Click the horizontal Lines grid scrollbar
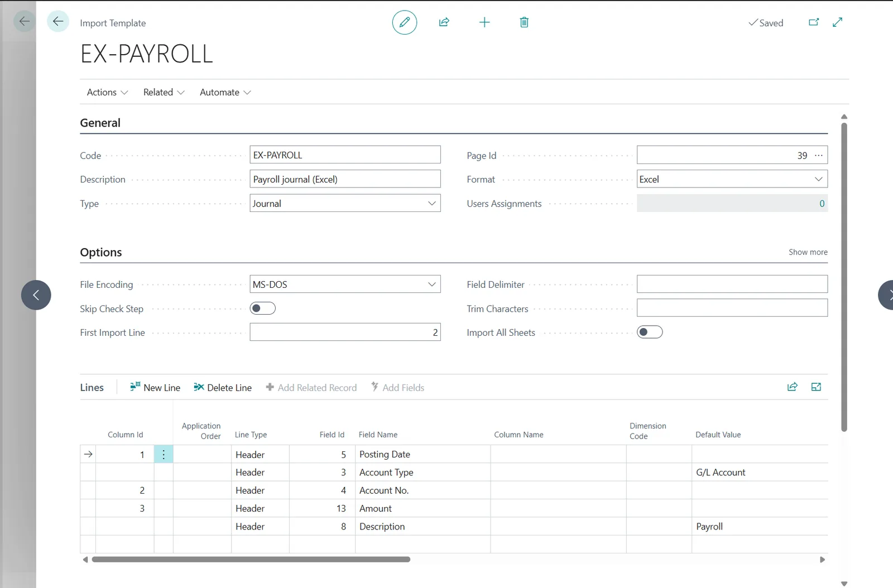This screenshot has height=588, width=893. click(251, 560)
